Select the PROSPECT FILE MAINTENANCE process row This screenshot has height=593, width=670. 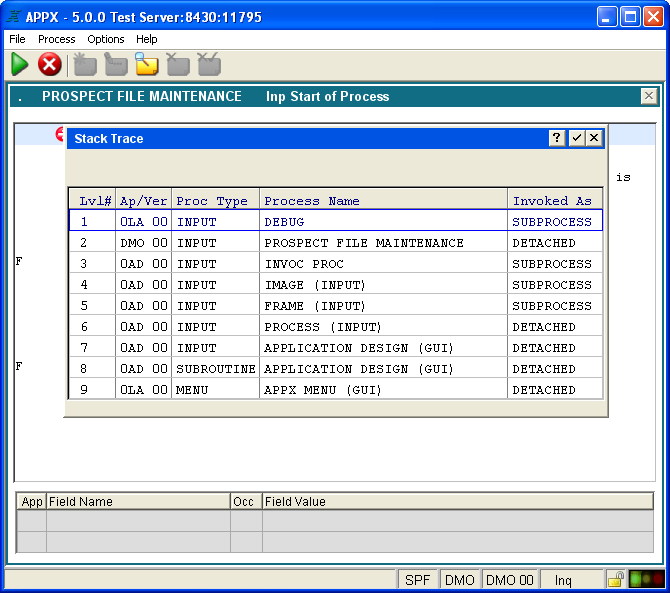pos(363,243)
